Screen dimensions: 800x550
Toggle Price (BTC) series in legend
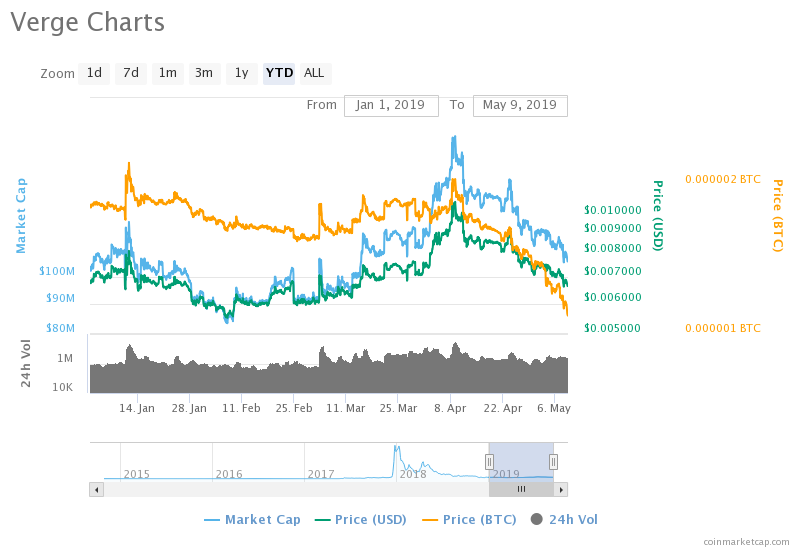[x=469, y=520]
